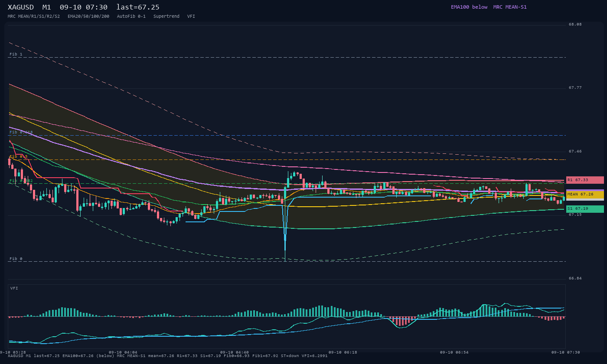Click the 67.15 price axis label
Viewport: 607px width, 364px height.
pyautogui.click(x=575, y=214)
